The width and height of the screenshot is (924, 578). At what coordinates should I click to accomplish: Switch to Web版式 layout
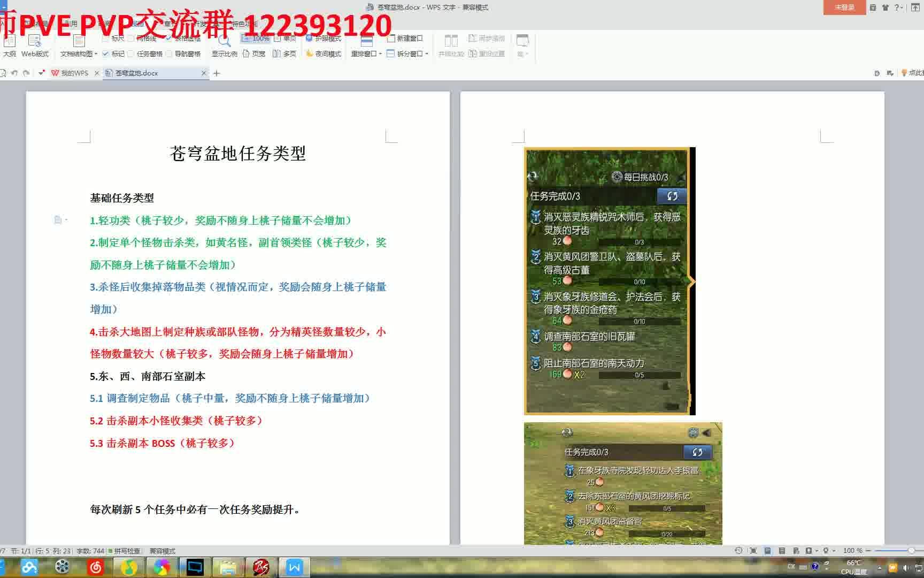coord(35,46)
